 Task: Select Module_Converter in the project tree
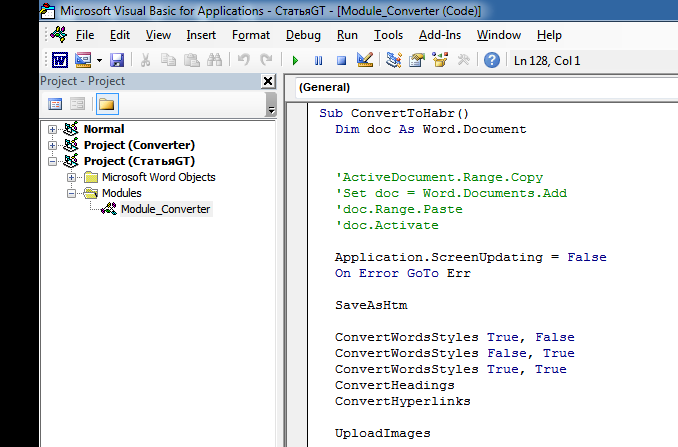click(x=165, y=209)
